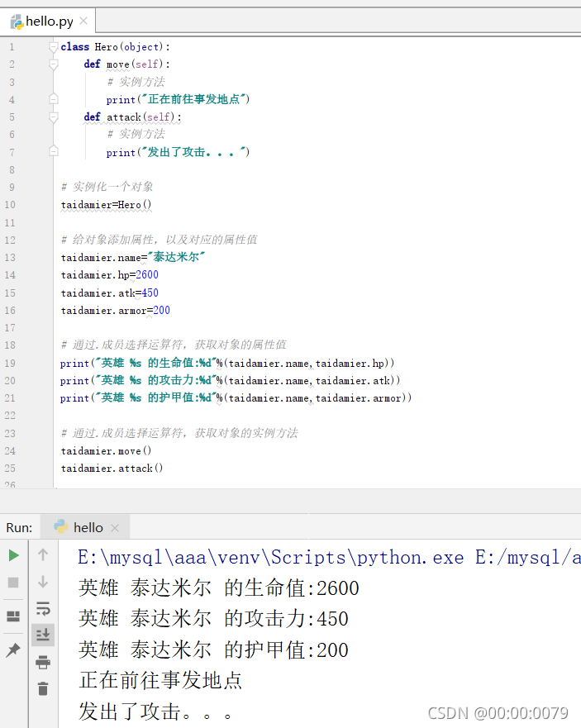Click the print statement on line 20

[x=230, y=380]
